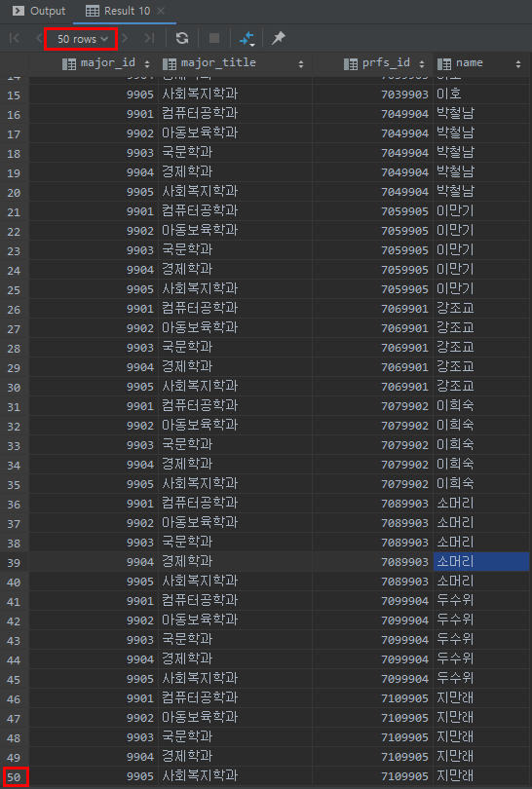
Task: Select name cell 이만기 in row 21
Action: pos(481,210)
